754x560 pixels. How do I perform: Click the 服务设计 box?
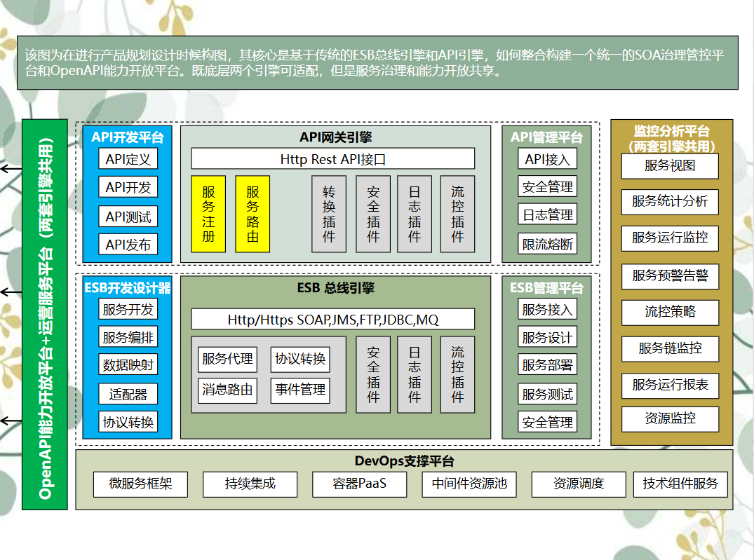click(x=547, y=337)
